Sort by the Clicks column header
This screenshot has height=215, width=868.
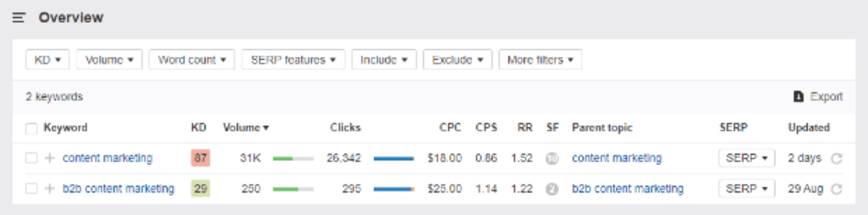coord(345,128)
